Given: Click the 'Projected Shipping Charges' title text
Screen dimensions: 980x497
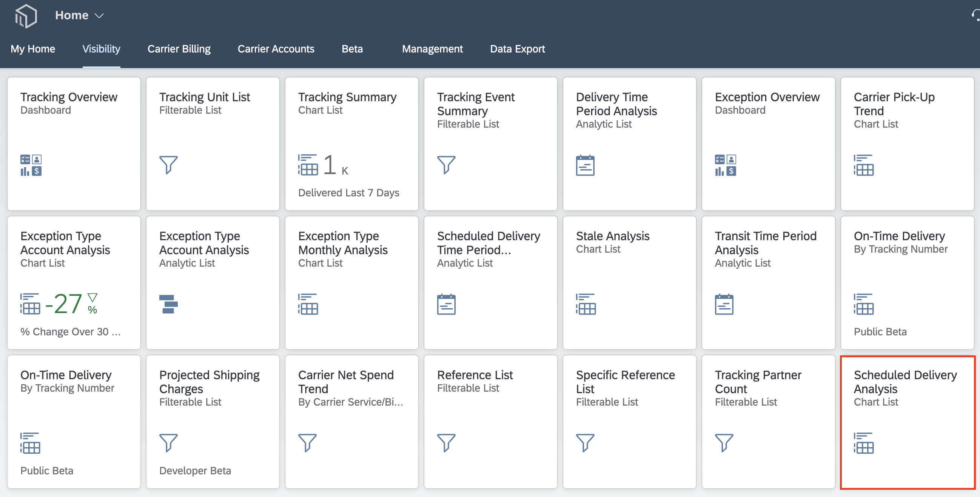Looking at the screenshot, I should 209,382.
